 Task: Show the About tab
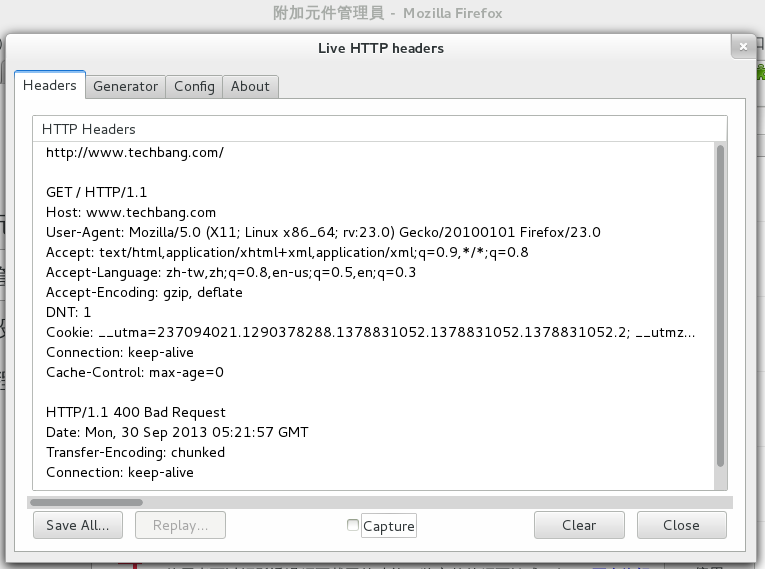point(250,87)
